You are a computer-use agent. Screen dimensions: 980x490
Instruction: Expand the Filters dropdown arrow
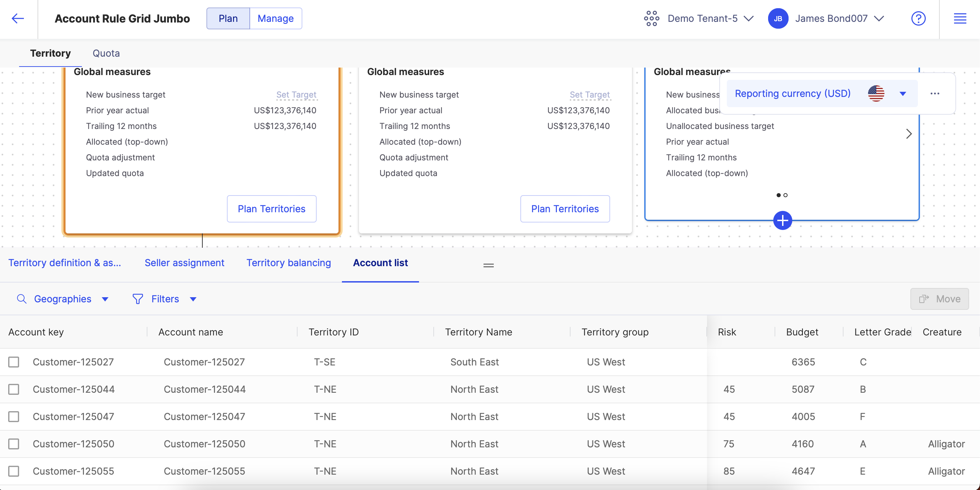(x=193, y=299)
